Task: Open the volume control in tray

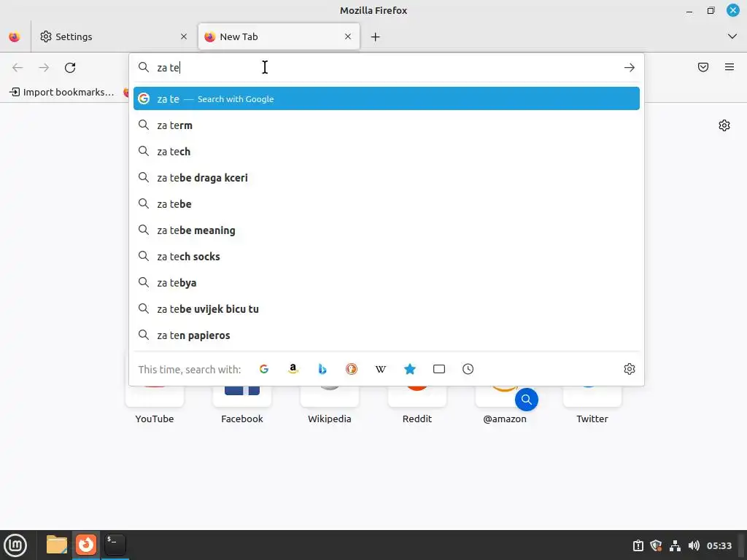Action: [x=694, y=545]
